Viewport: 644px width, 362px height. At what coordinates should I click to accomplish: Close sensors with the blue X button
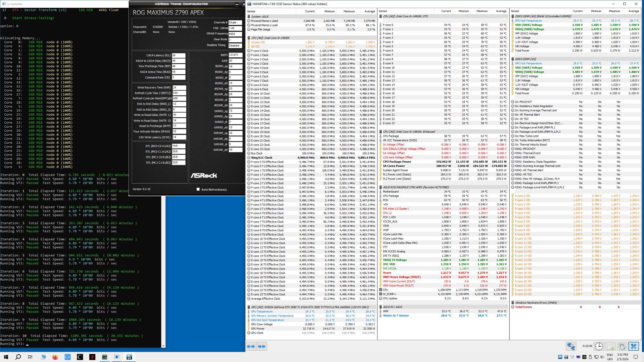[x=633, y=346]
